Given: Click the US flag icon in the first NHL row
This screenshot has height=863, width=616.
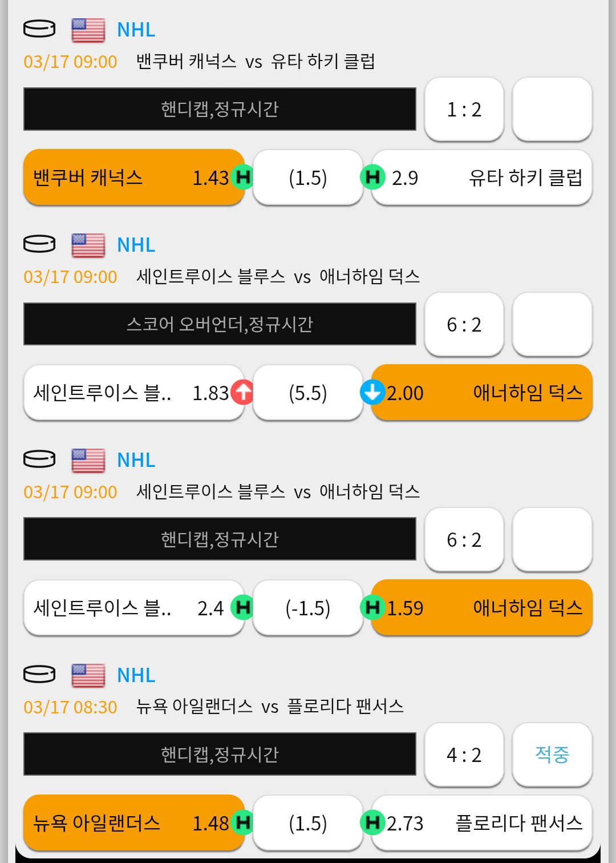Looking at the screenshot, I should 88,30.
